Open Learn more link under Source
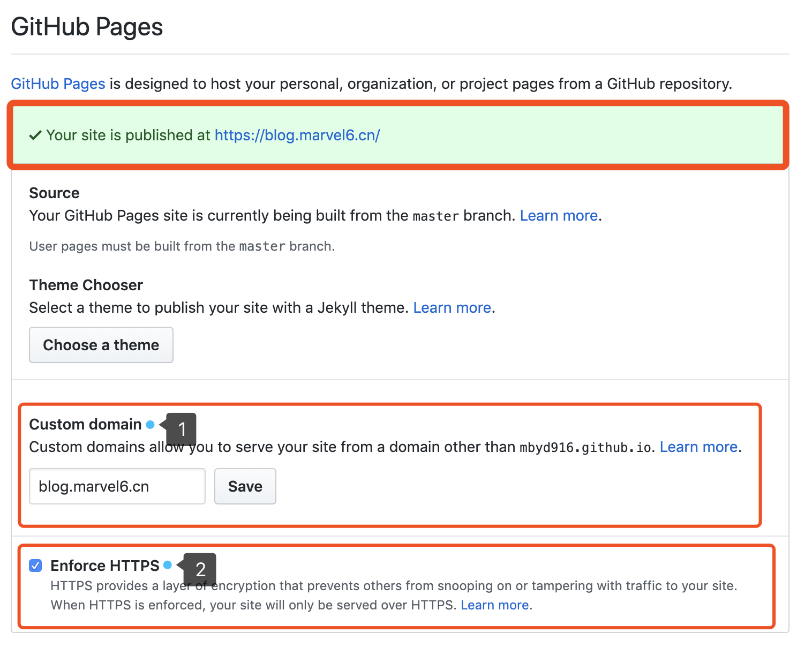 [559, 215]
